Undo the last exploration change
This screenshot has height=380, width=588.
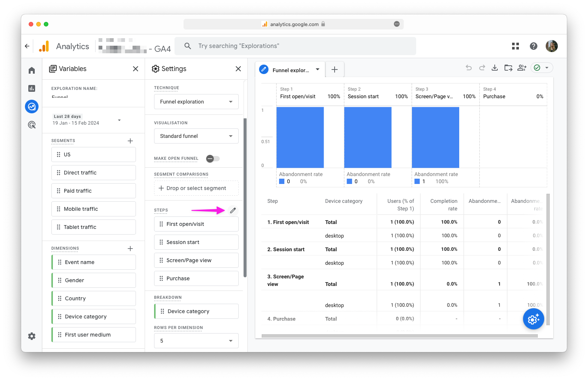[x=469, y=68]
